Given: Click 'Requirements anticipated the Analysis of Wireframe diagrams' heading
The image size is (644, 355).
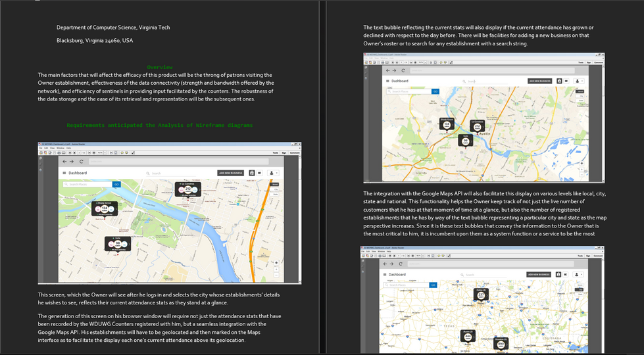Looking at the screenshot, I should click(x=160, y=125).
